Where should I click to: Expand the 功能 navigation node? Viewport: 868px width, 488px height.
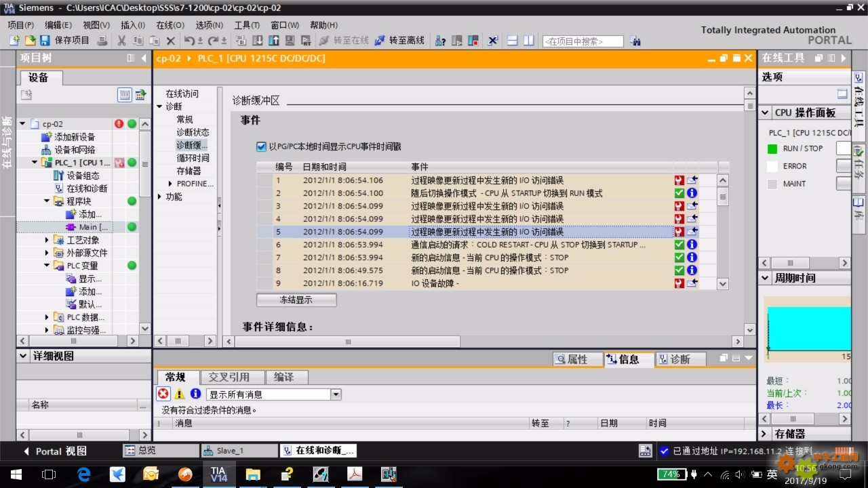(x=159, y=197)
